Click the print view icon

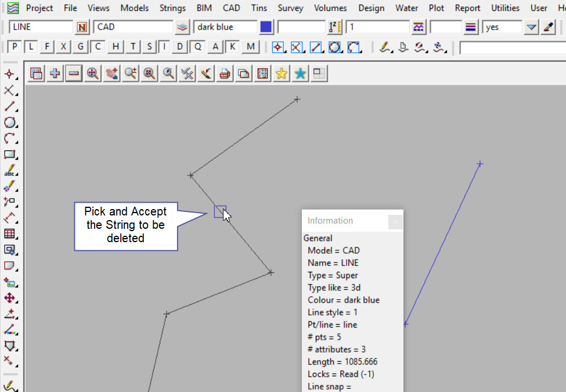pyautogui.click(x=225, y=73)
